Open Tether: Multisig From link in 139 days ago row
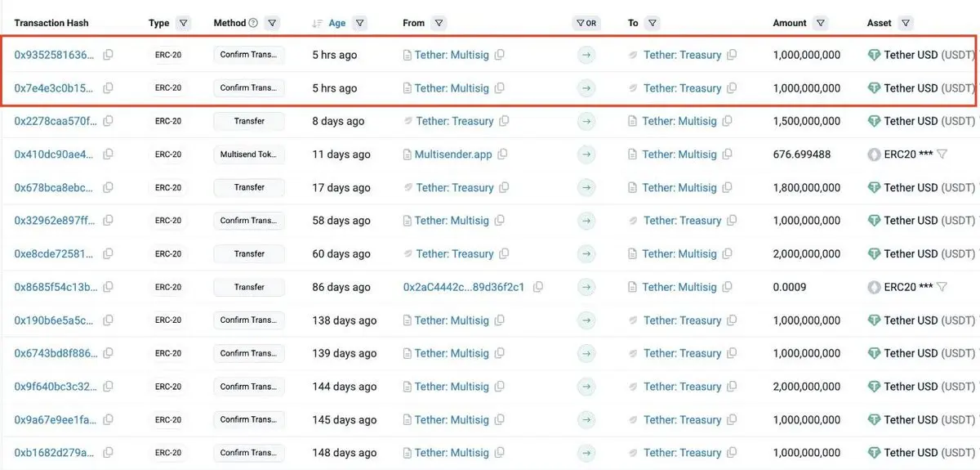The width and height of the screenshot is (980, 470). click(x=452, y=353)
